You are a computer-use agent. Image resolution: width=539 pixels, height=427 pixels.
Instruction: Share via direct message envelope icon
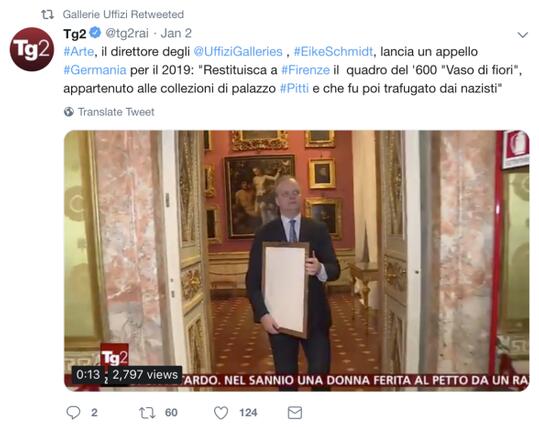pos(295,413)
